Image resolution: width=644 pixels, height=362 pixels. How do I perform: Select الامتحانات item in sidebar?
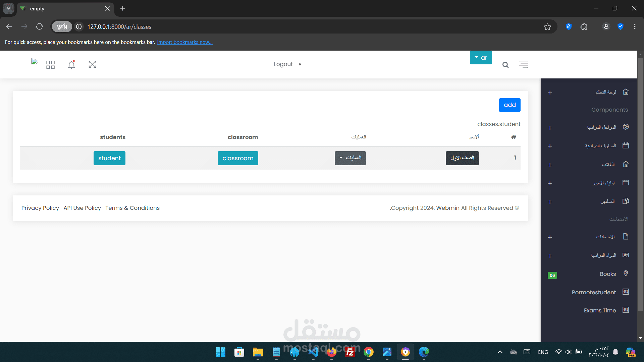[x=605, y=237]
